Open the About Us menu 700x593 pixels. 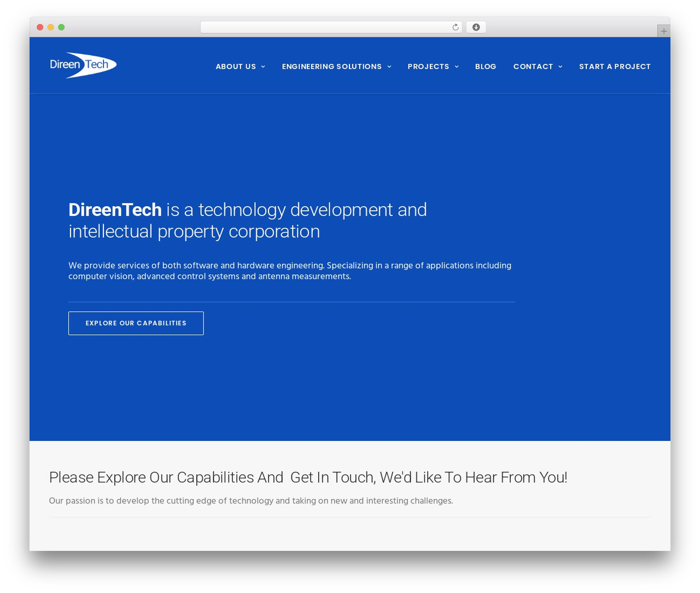236,67
